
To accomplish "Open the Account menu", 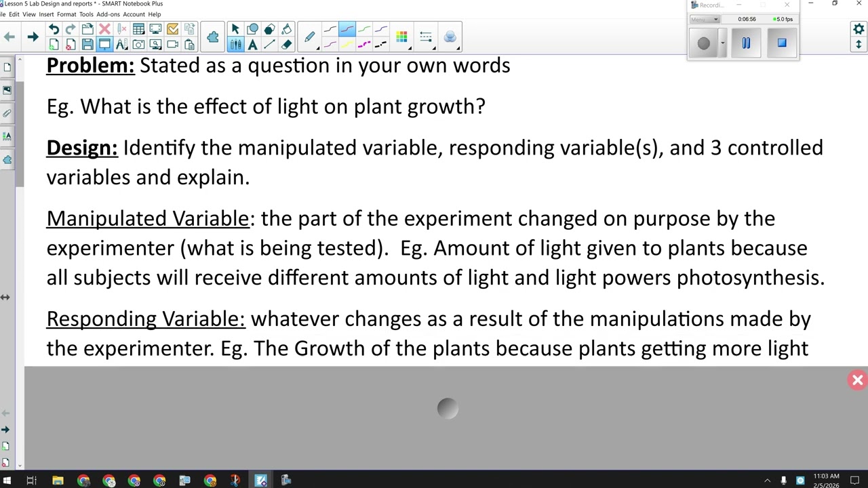I will pyautogui.click(x=134, y=14).
